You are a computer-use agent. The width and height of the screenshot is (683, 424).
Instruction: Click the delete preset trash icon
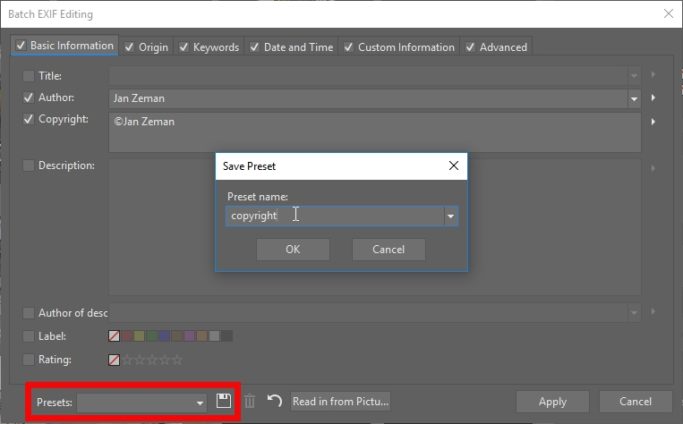tap(250, 401)
